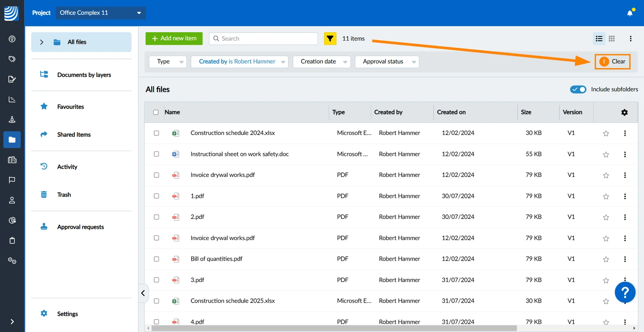Viewport: 644px width, 332px height.
Task: Star the 1.pdf file
Action: pos(606,196)
